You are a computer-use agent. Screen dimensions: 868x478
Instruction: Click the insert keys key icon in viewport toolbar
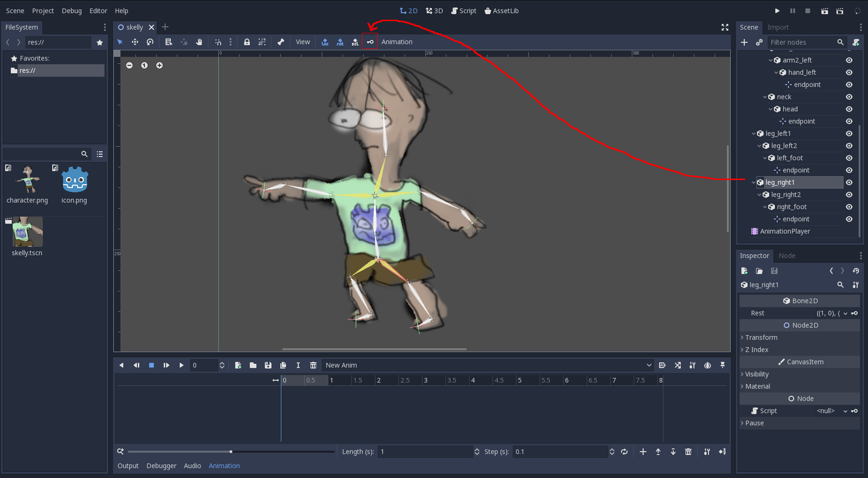coord(370,42)
